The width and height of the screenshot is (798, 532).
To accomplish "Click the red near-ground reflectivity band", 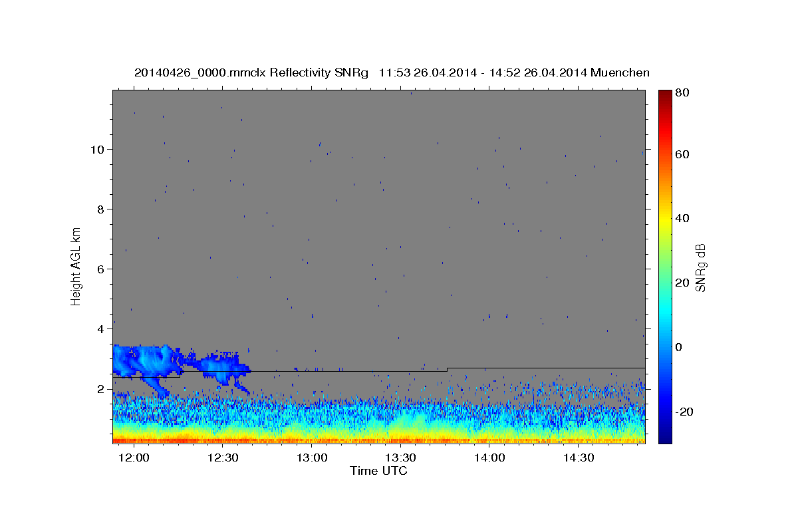I will (379, 440).
